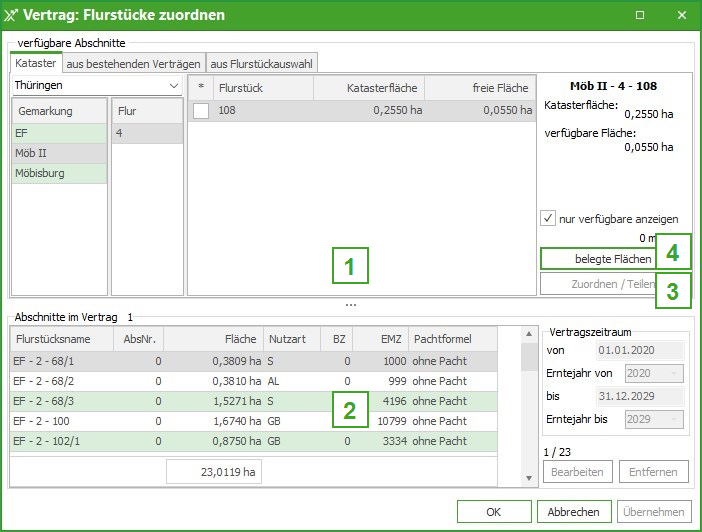Viewport: 702px width, 532px height.
Task: Expand the 'Erntejahr von' 2020 dropdown
Action: 677,373
